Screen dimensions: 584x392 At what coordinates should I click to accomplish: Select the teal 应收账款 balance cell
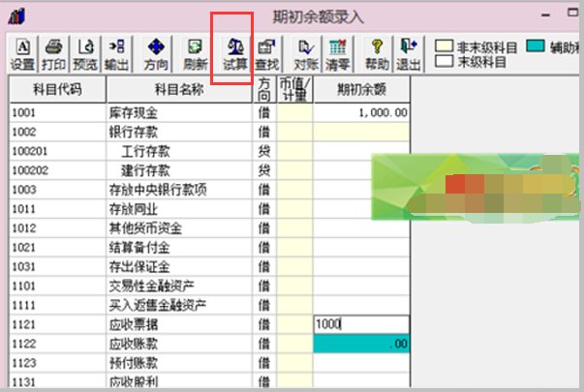point(361,344)
